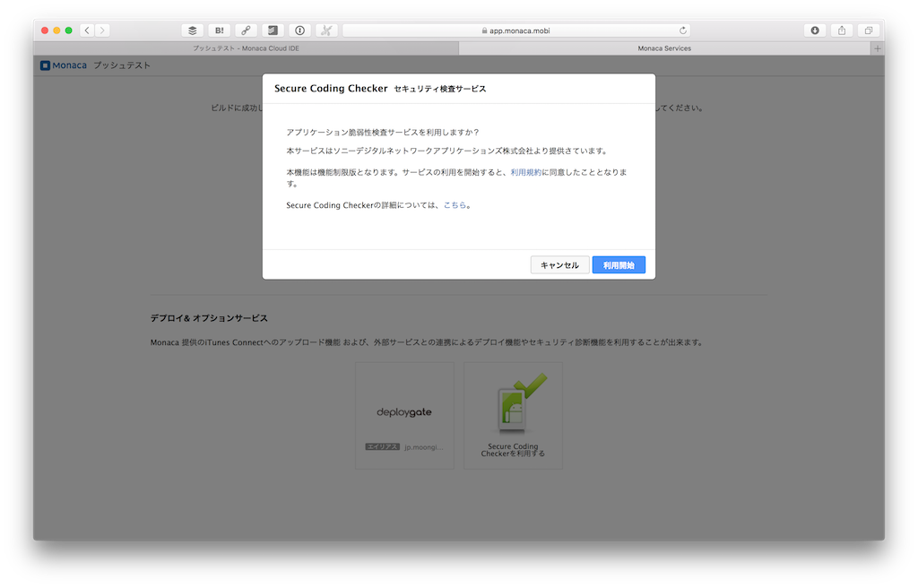Click the Hatena Bookmark B! toolbar icon
The height and width of the screenshot is (588, 918).
tap(219, 30)
